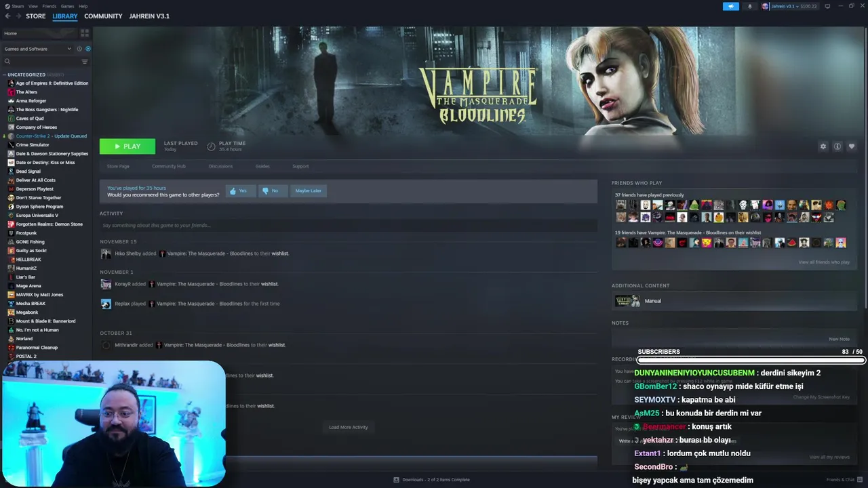This screenshot has height=488, width=868.
Task: Open game's Store Page link
Action: (118, 166)
